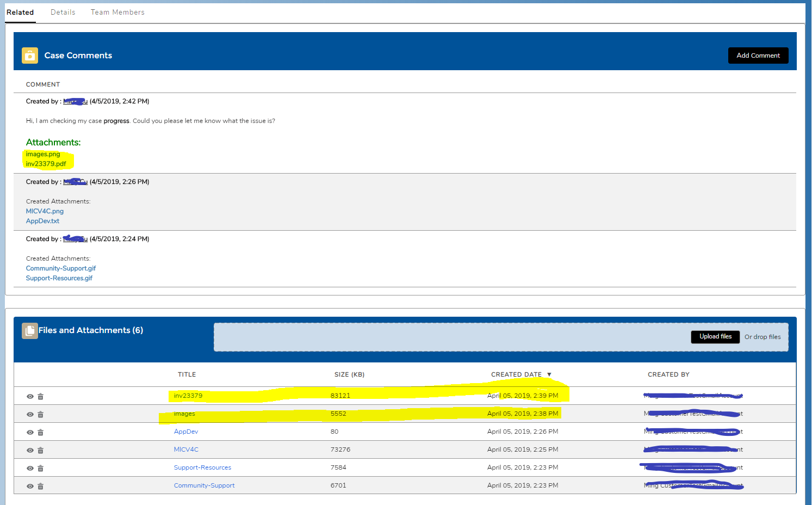Delete the MICV4C file with trash icon
Image resolution: width=812 pixels, height=505 pixels.
point(40,451)
